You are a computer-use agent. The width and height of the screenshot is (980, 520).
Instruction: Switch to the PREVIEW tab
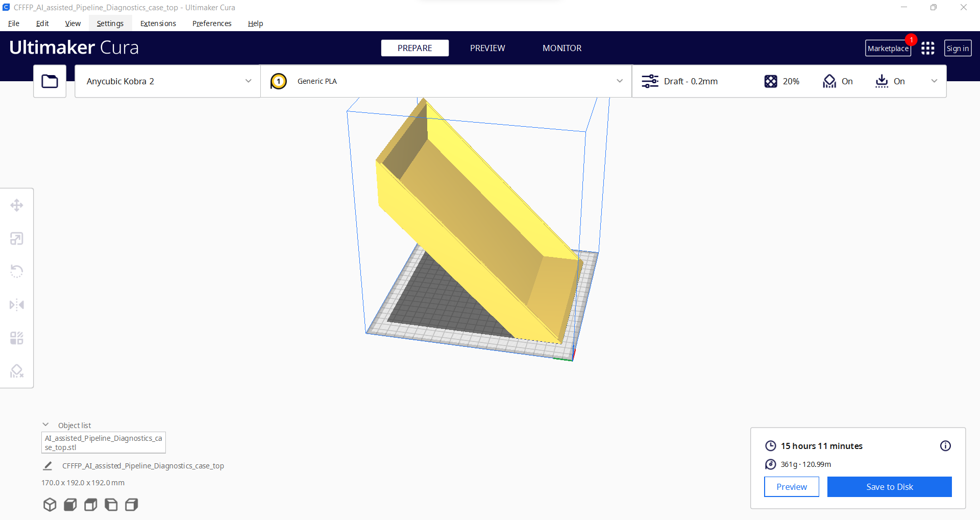[x=487, y=48]
